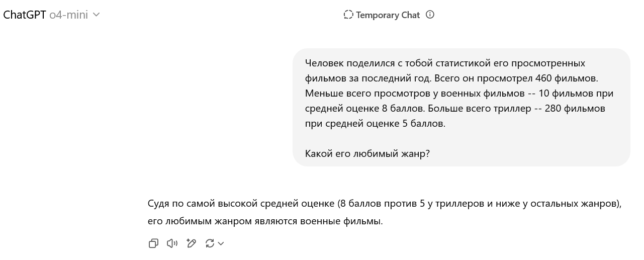Screen dimensions: 644x260
Task: Play the response with Read aloud speaker
Action: tap(172, 243)
